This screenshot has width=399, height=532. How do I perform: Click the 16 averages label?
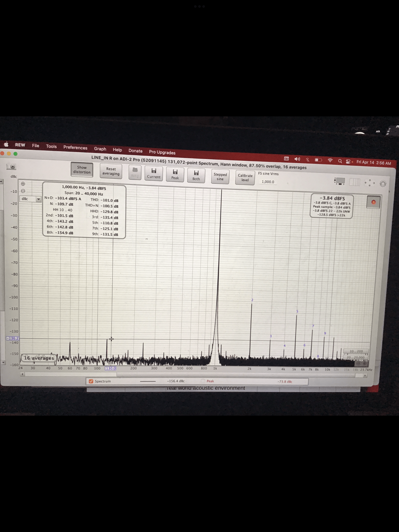39,358
